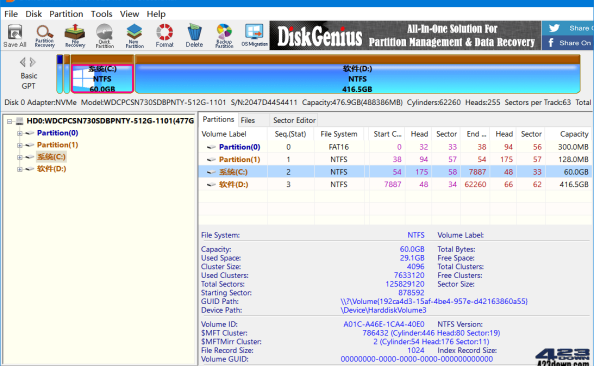Sort by the Seq.(Stat) column header
Viewport: 594px width, 366px height.
290,134
